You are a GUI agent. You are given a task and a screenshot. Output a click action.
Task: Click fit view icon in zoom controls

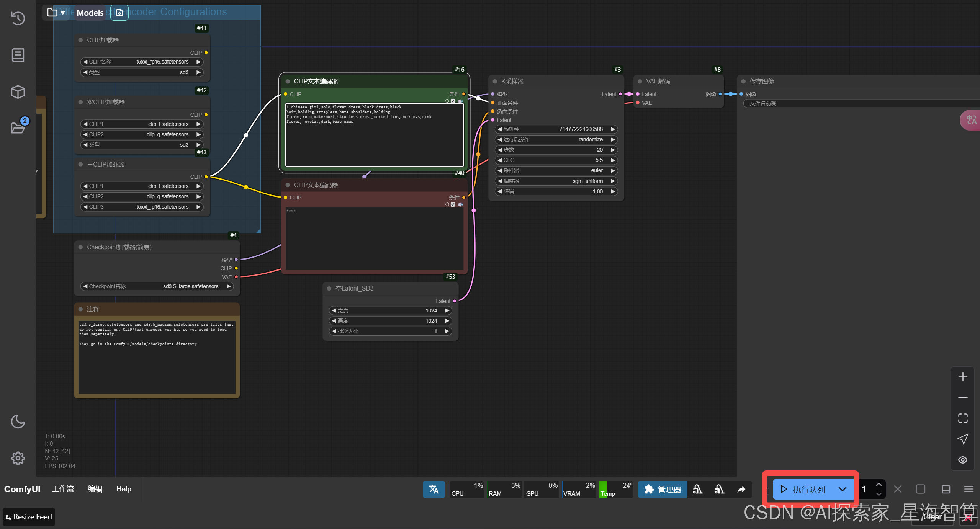[x=962, y=418]
